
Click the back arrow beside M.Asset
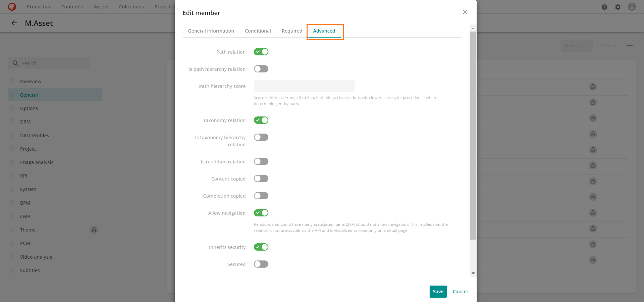click(14, 23)
